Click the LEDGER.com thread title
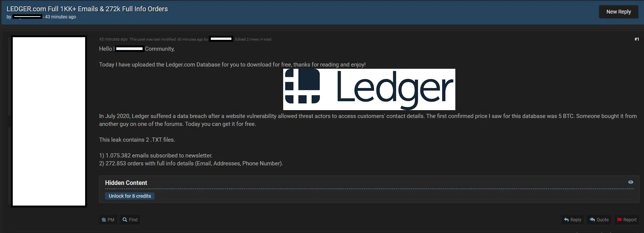The image size is (644, 233). click(x=87, y=9)
